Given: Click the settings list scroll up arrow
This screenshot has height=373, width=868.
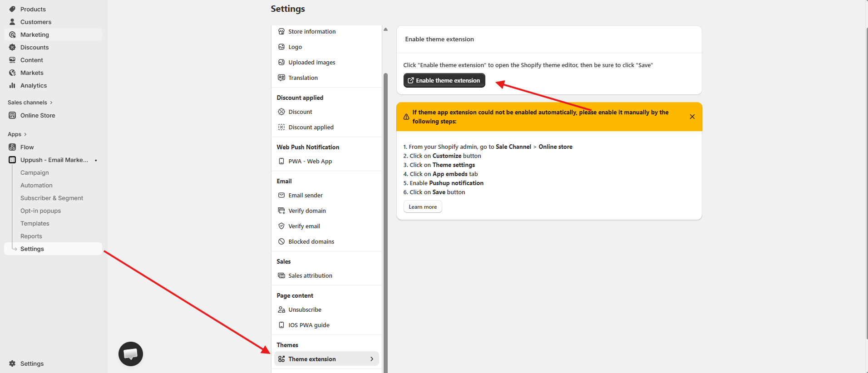Looking at the screenshot, I should point(385,29).
